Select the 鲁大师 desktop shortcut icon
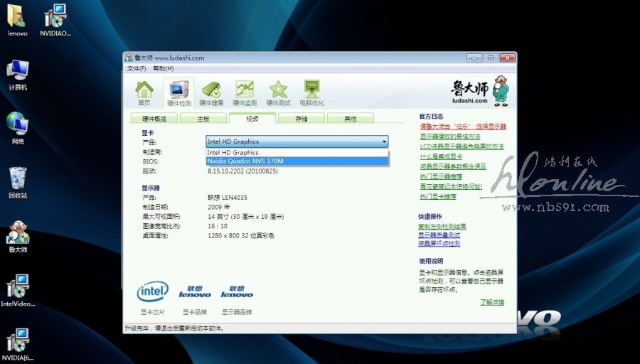The width and height of the screenshot is (640, 364). pyautogui.click(x=18, y=237)
